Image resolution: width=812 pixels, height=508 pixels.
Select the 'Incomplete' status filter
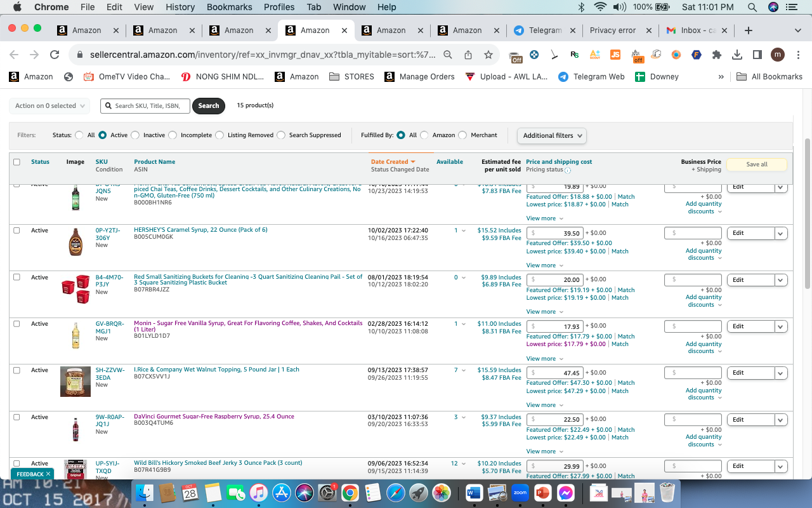172,135
